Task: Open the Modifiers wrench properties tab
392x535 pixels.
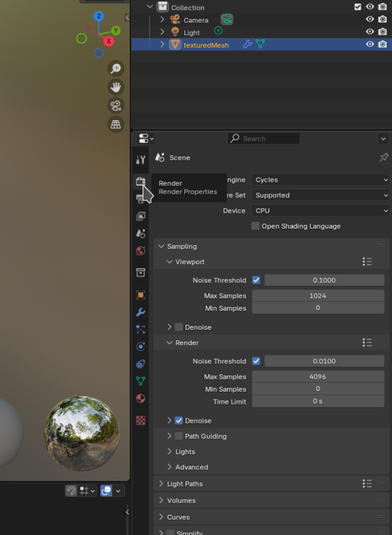Action: 140,312
